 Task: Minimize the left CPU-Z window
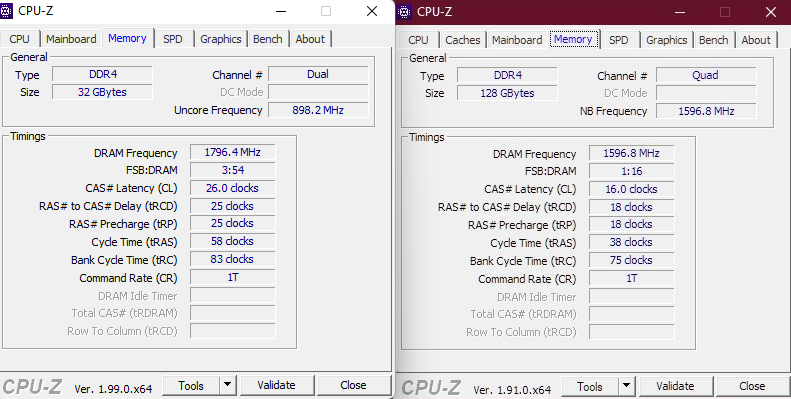point(281,11)
